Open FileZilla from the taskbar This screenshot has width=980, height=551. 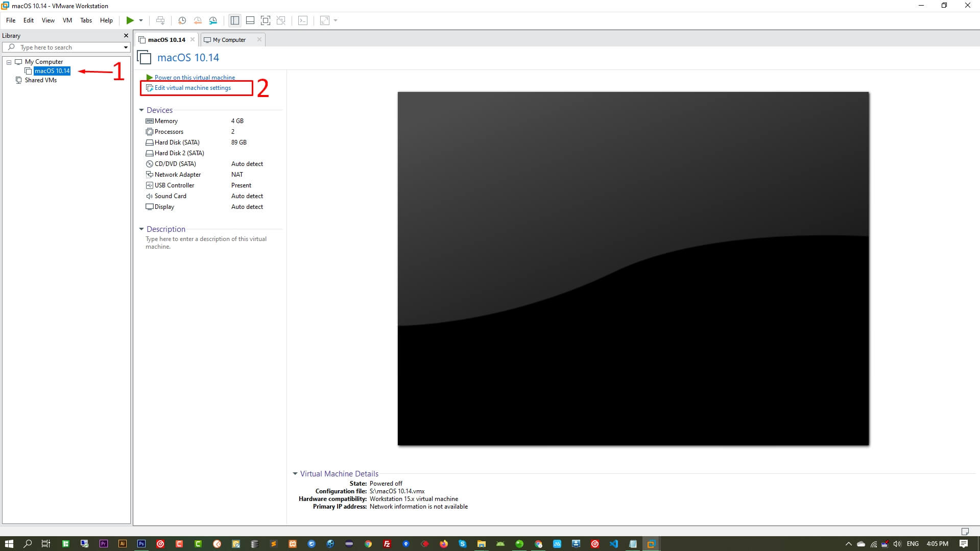(x=387, y=544)
